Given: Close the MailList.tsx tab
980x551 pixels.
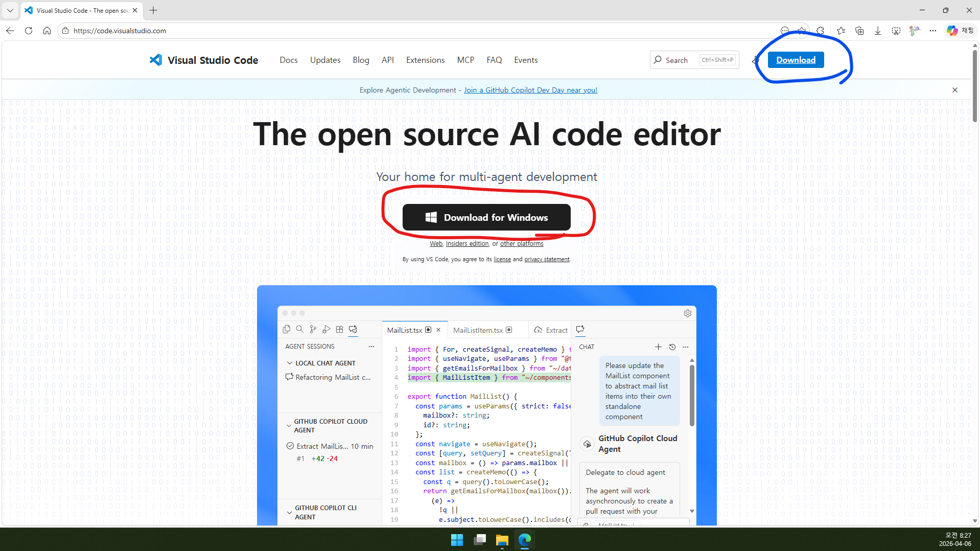Looking at the screenshot, I should click(438, 330).
